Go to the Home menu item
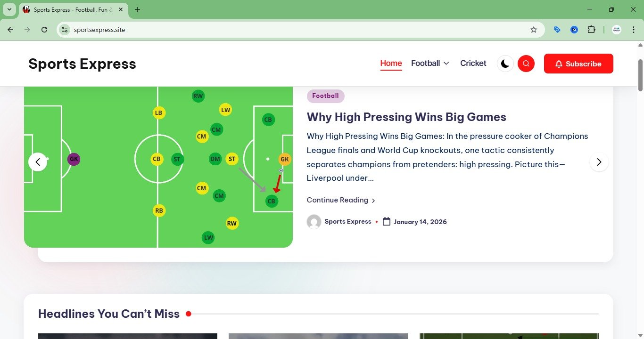 pyautogui.click(x=391, y=63)
